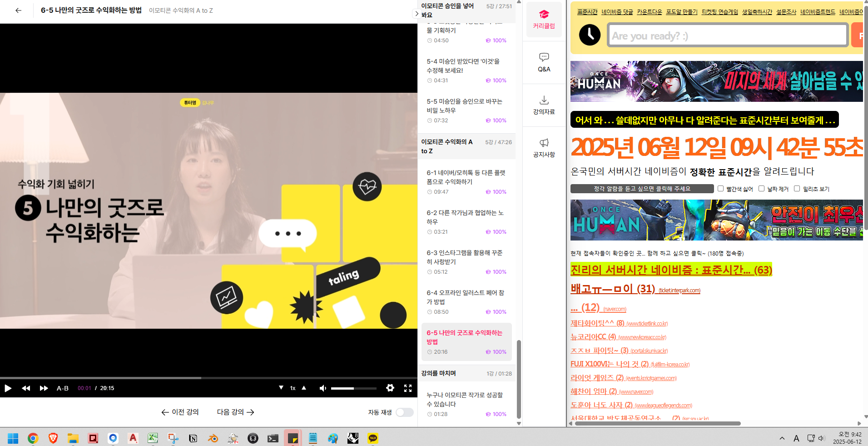Click the top Once Human banner ad
The height and width of the screenshot is (446, 868).
click(717, 81)
